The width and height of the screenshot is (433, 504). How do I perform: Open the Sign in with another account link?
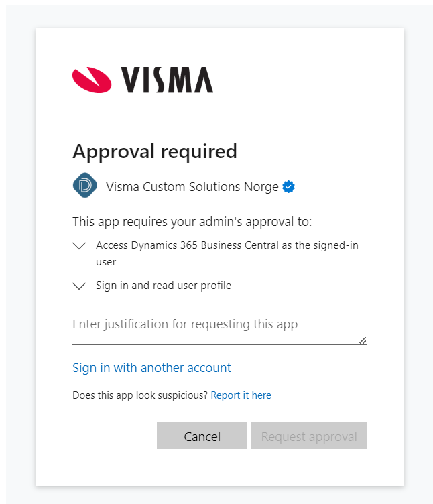click(151, 368)
